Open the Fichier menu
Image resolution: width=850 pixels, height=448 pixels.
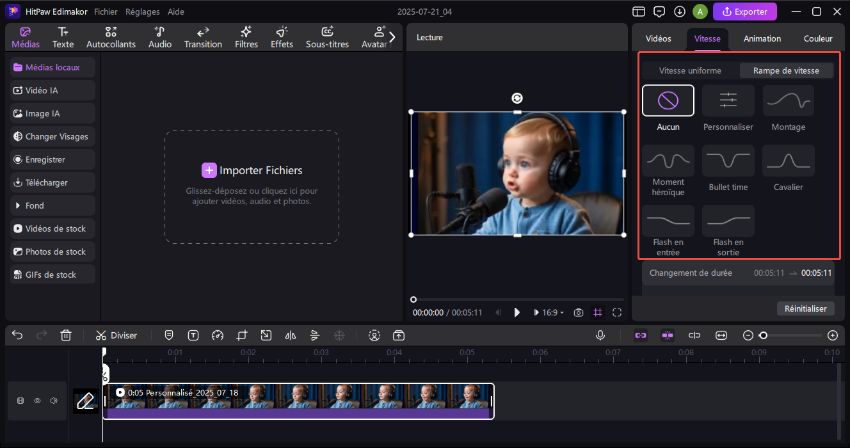(106, 11)
